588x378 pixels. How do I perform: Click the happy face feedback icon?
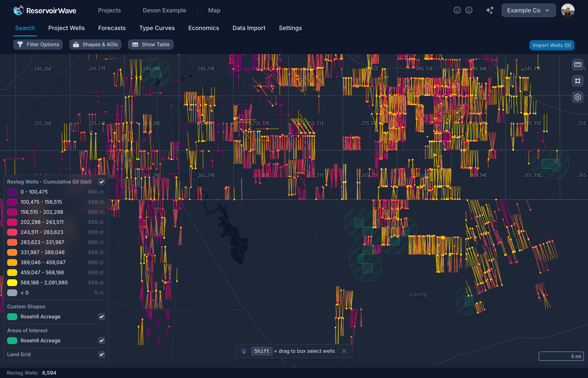tap(457, 10)
